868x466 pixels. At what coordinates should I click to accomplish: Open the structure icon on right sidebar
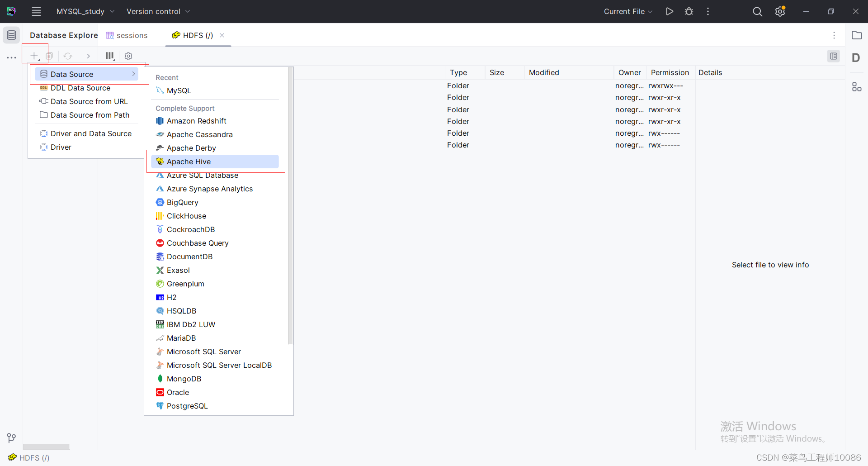(x=857, y=86)
